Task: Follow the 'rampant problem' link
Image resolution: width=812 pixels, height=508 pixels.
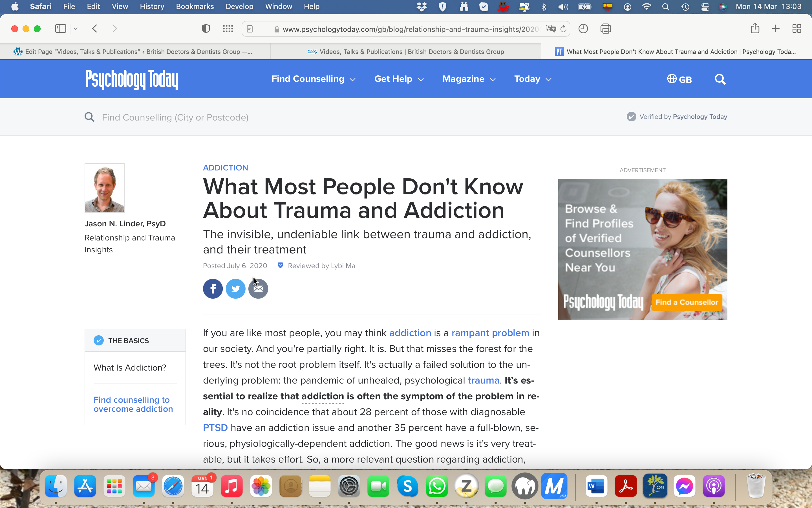Action: 490,333
